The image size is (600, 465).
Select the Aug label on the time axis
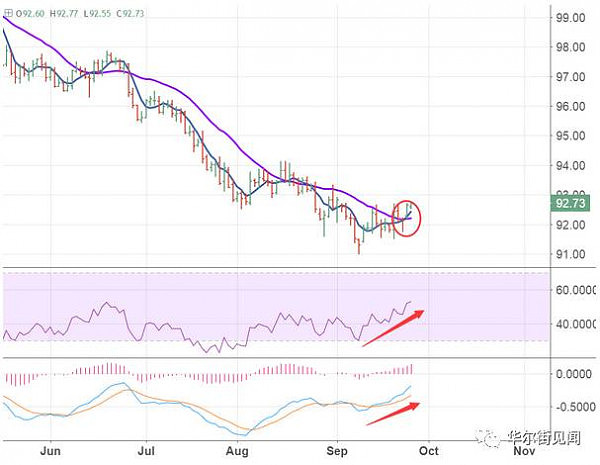(237, 451)
